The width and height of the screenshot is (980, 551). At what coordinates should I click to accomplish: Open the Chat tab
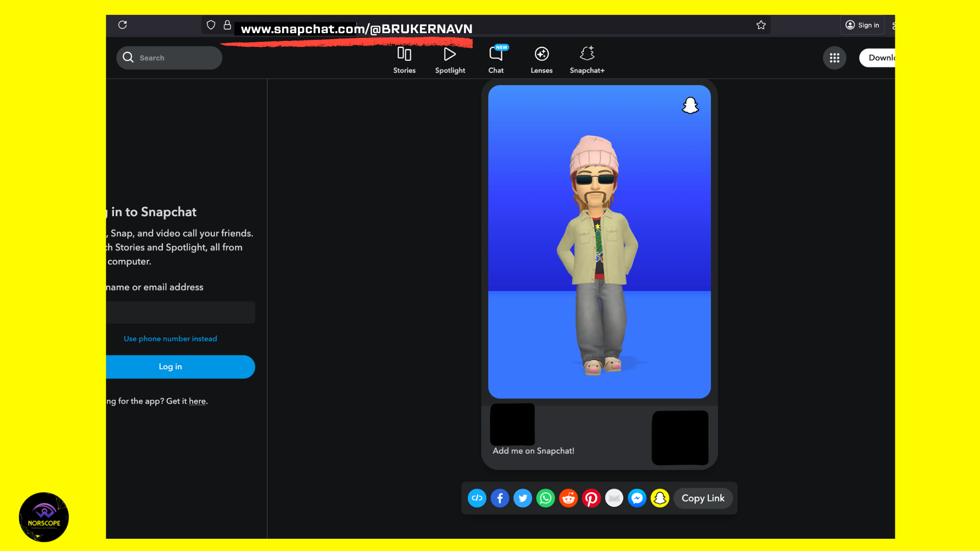496,60
